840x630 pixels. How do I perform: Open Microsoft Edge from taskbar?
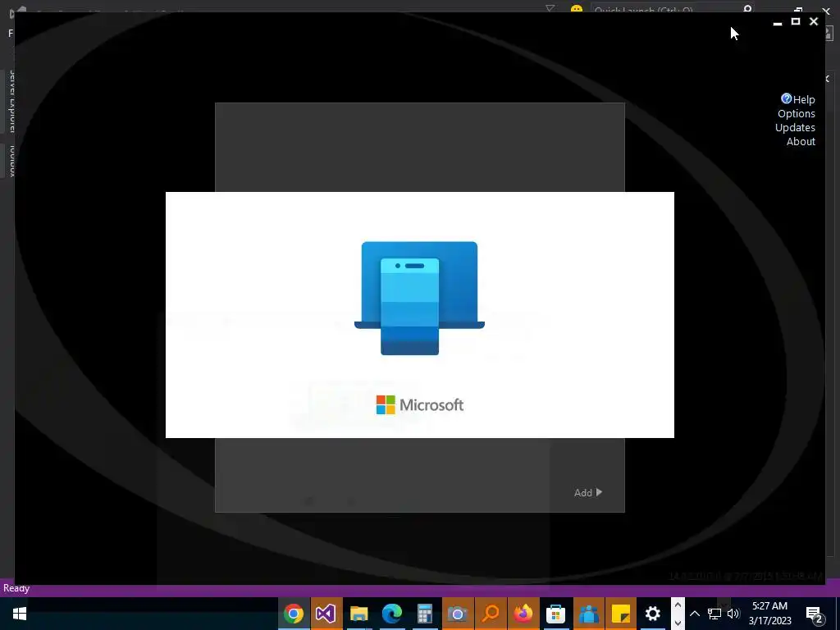(391, 614)
